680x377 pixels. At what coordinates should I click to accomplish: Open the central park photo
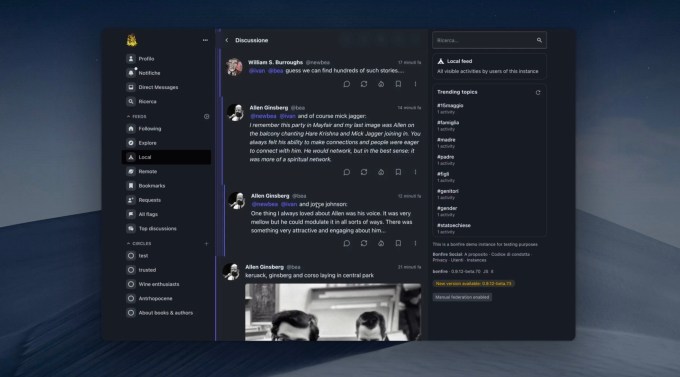point(333,312)
